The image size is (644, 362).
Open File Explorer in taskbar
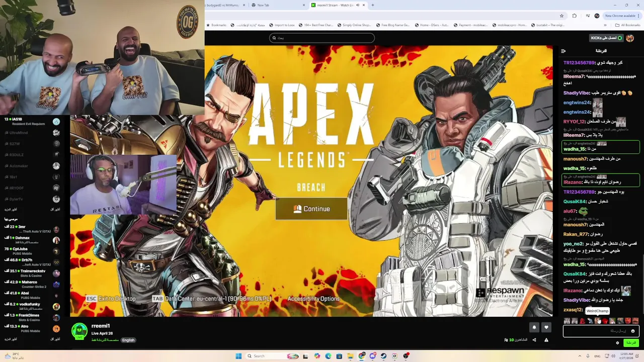tap(350, 356)
